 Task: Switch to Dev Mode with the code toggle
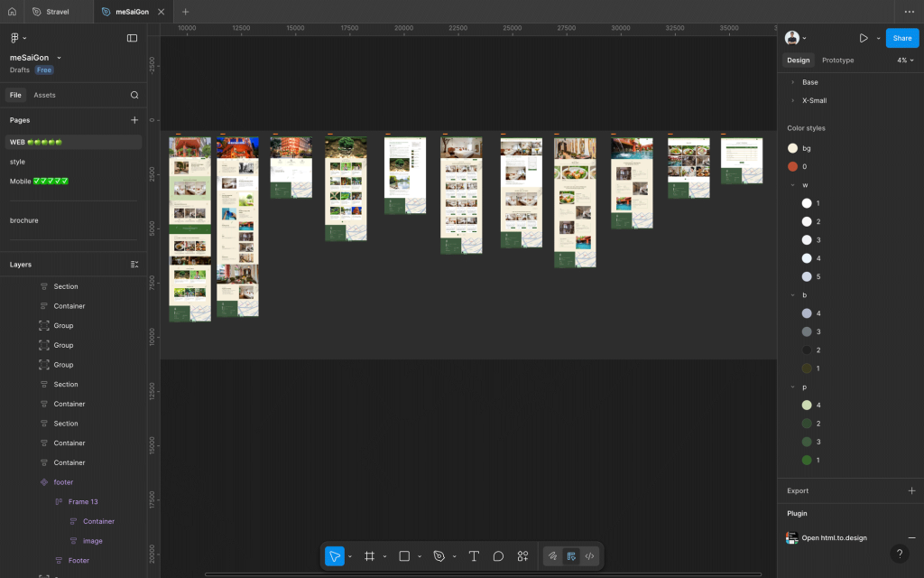(590, 556)
